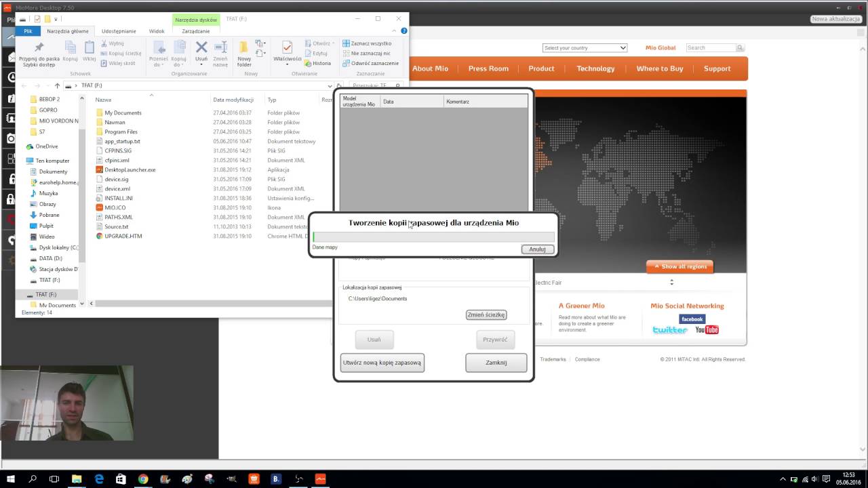Click the Przeszukaj search box in Explorer
This screenshot has height=488, width=868.
pyautogui.click(x=378, y=85)
